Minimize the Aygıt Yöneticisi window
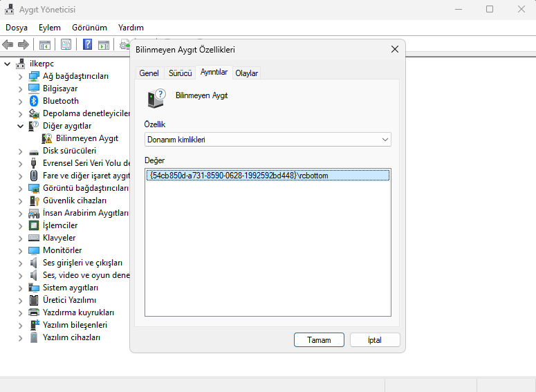Image resolution: width=536 pixels, height=392 pixels. (x=459, y=9)
